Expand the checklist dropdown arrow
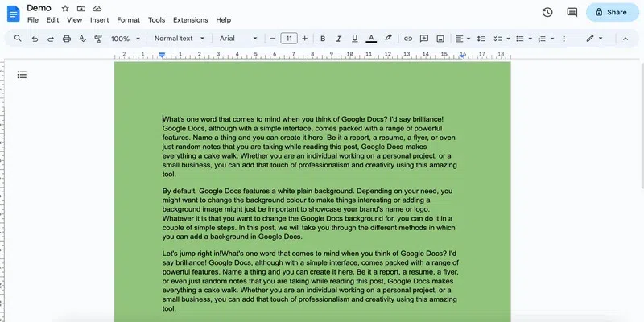This screenshot has width=644, height=322. pyautogui.click(x=509, y=39)
